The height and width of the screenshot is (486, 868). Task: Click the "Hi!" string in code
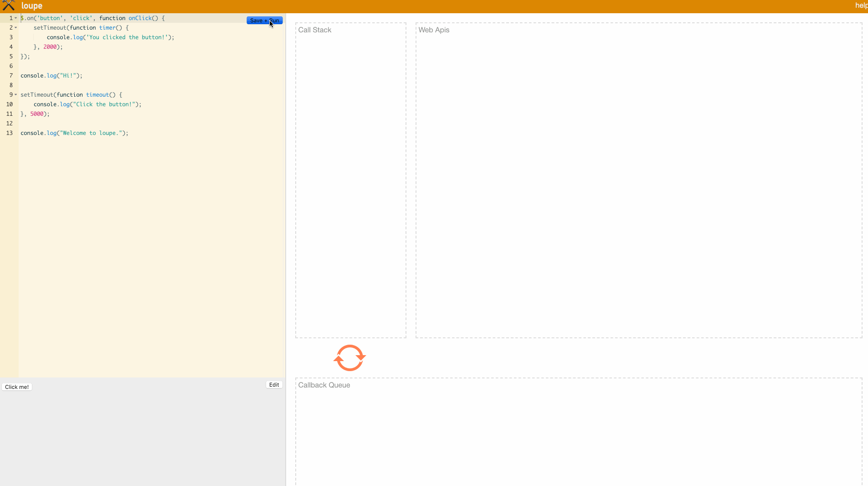[68, 76]
